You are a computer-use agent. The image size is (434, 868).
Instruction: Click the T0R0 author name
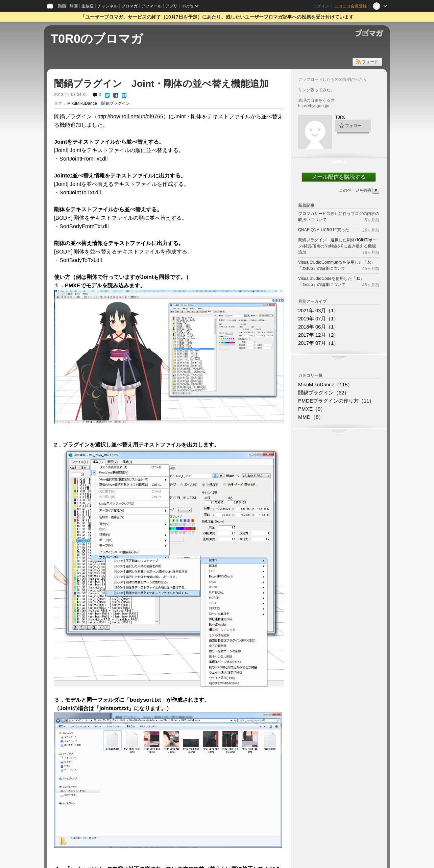coord(340,117)
